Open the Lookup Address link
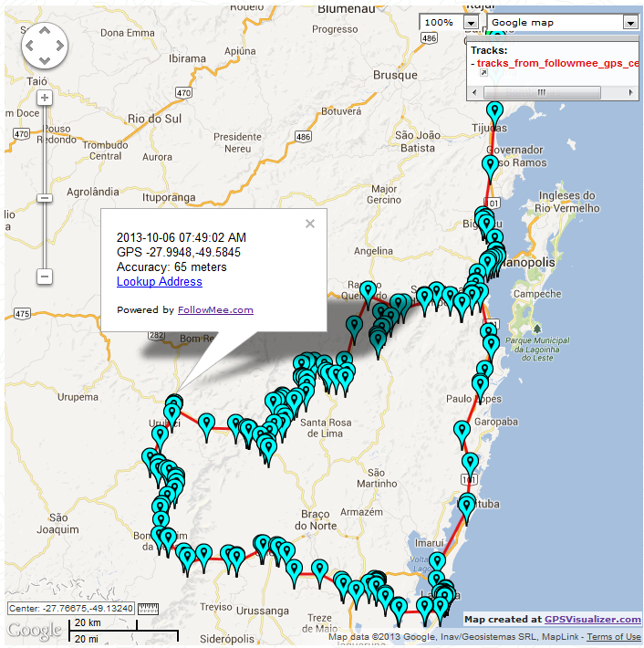This screenshot has height=648, width=644. (159, 281)
